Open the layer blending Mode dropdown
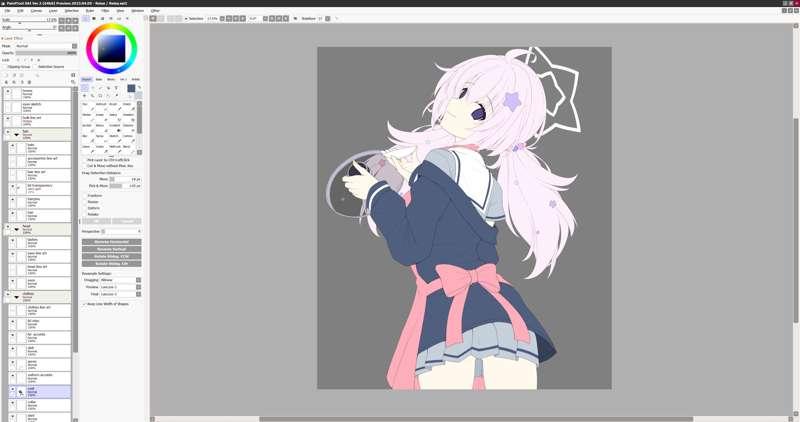This screenshot has height=422, width=800. click(x=74, y=46)
